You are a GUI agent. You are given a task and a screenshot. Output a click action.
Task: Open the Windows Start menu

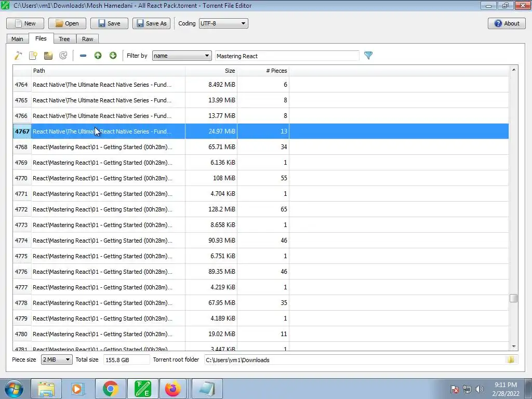tap(14, 389)
